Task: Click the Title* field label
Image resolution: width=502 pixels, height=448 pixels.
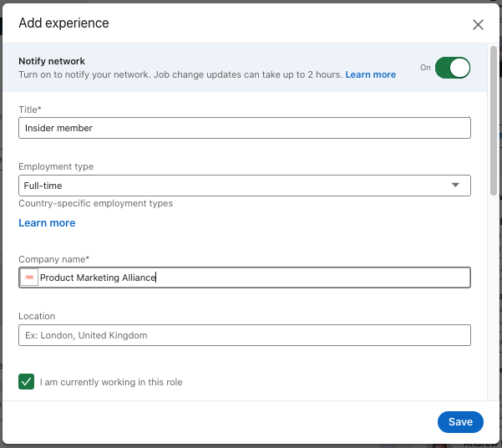Action: tap(30, 109)
